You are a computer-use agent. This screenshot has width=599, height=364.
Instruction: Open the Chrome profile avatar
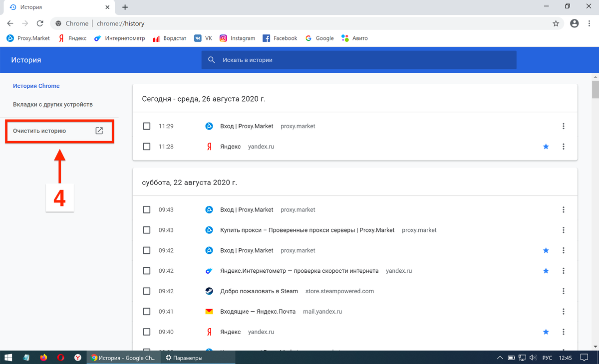(x=574, y=23)
